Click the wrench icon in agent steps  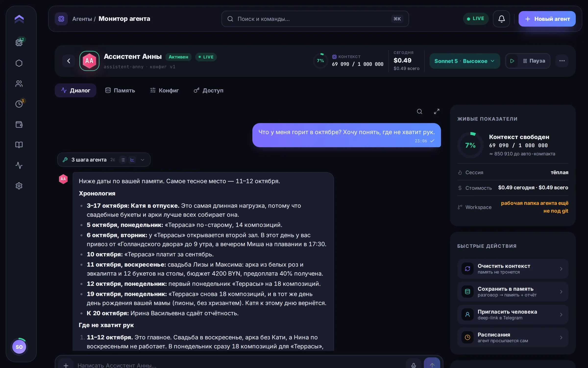(x=65, y=160)
